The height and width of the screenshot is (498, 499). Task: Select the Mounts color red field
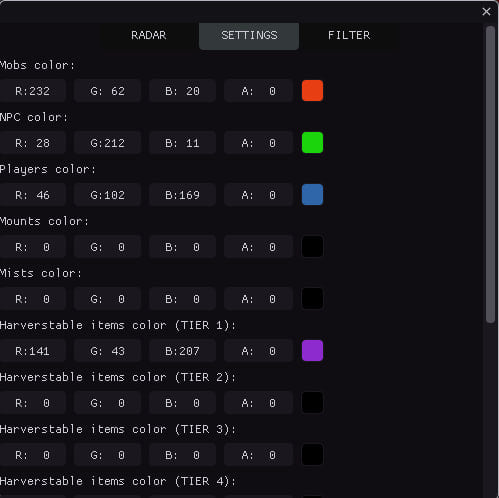(32, 247)
